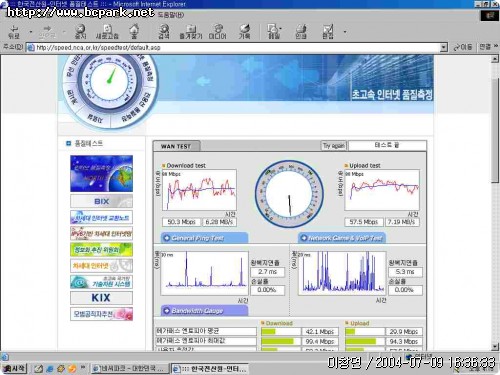Click the Bandwidth Gauge header button
The width and height of the screenshot is (500, 375).
[x=204, y=311]
